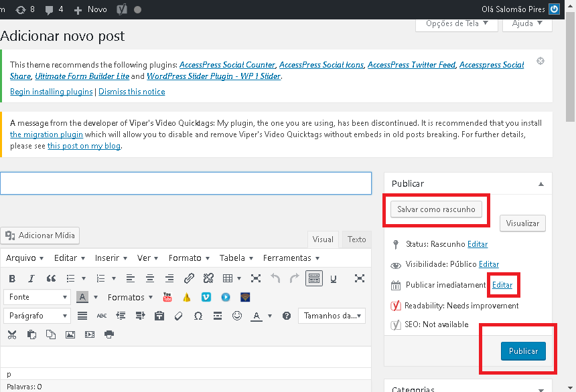576x392 pixels.
Task: Toggle bold formatting in the editor
Action: [x=12, y=278]
